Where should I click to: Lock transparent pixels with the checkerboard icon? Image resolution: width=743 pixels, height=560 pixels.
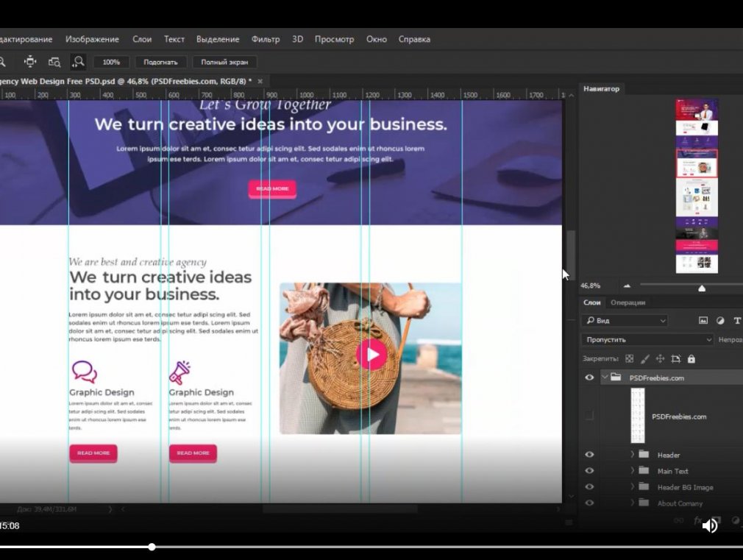(x=629, y=359)
